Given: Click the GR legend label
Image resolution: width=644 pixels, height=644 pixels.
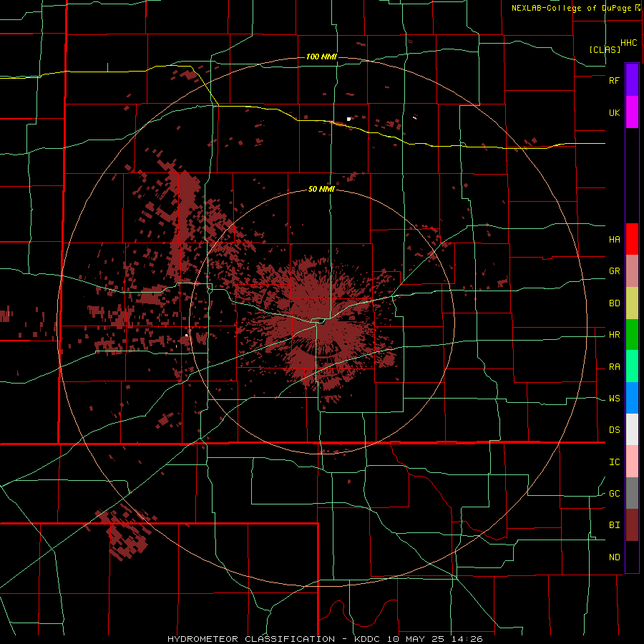Looking at the screenshot, I should coord(614,271).
